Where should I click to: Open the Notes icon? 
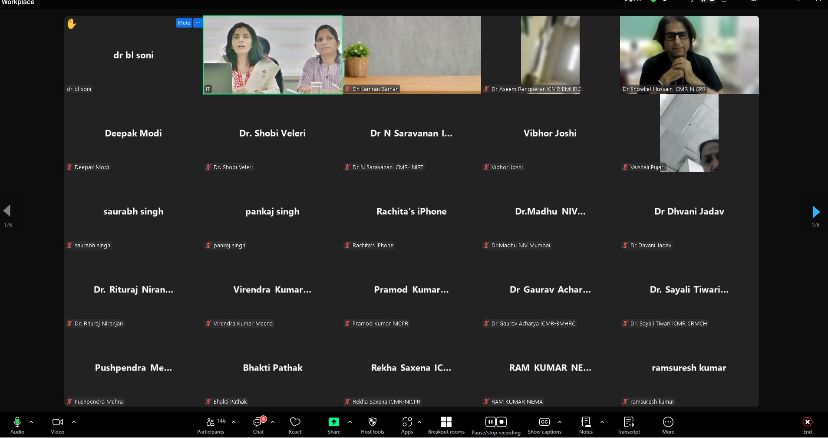click(586, 423)
